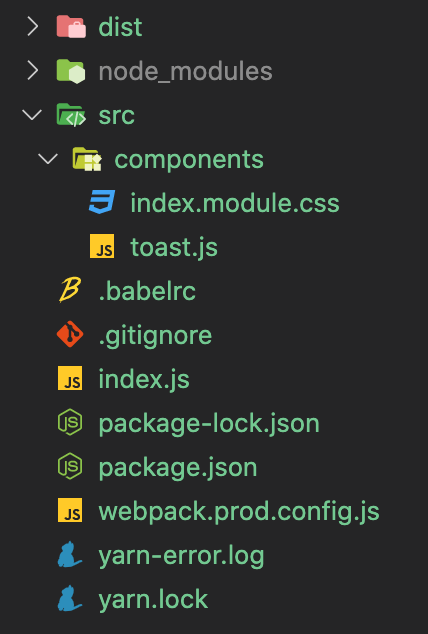Click the orange Git icon beside .gitignore

tap(70, 334)
